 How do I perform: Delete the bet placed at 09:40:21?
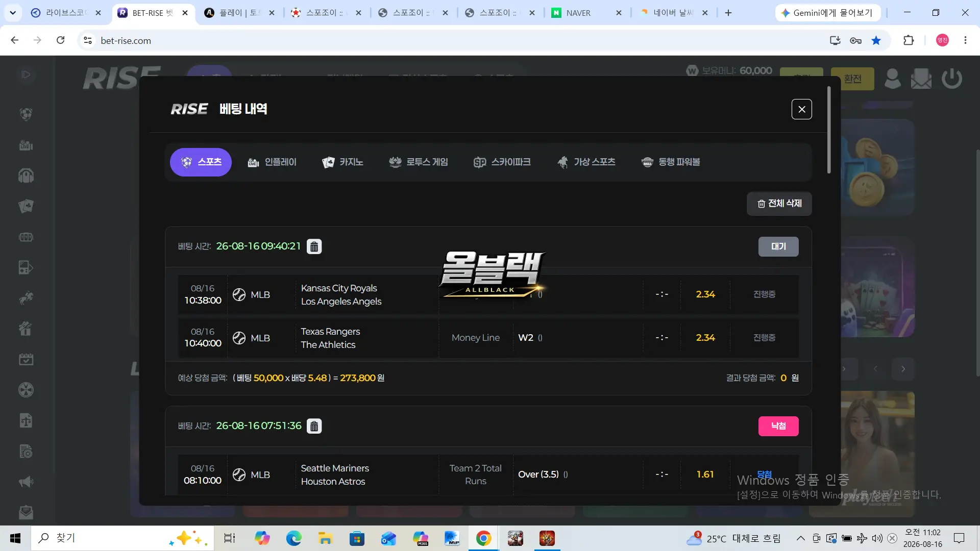(314, 246)
